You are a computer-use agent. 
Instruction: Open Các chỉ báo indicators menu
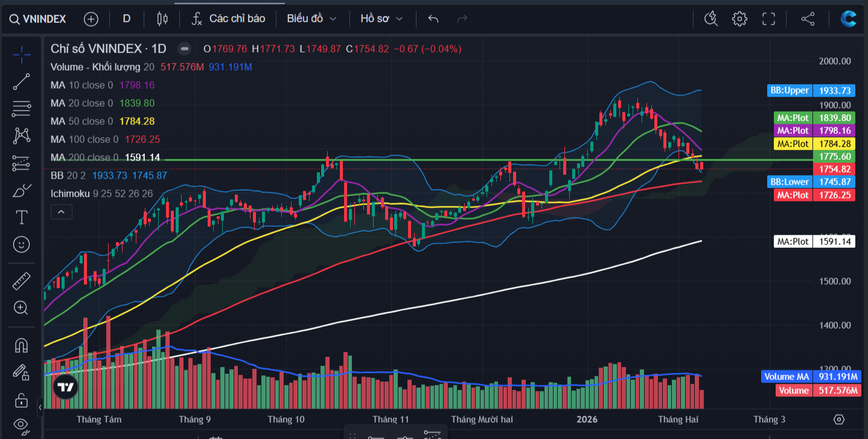(x=228, y=19)
